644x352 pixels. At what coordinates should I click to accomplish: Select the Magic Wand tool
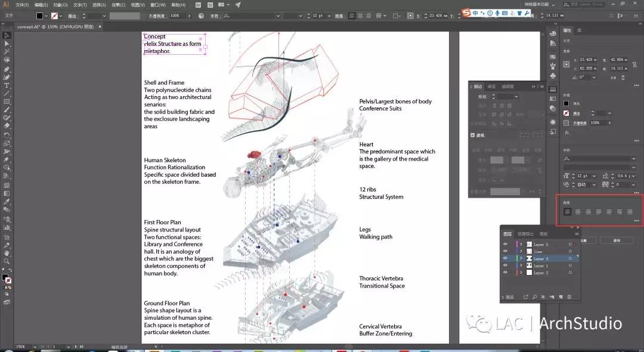point(7,52)
